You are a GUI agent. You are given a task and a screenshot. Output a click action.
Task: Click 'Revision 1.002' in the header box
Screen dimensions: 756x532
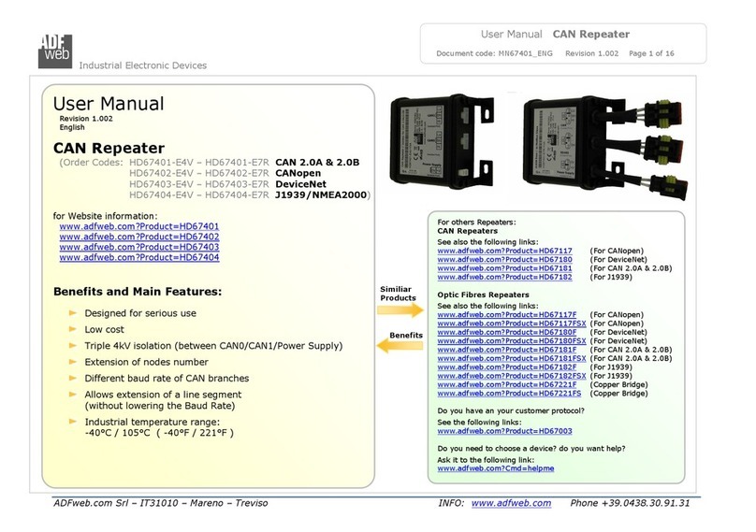click(591, 53)
